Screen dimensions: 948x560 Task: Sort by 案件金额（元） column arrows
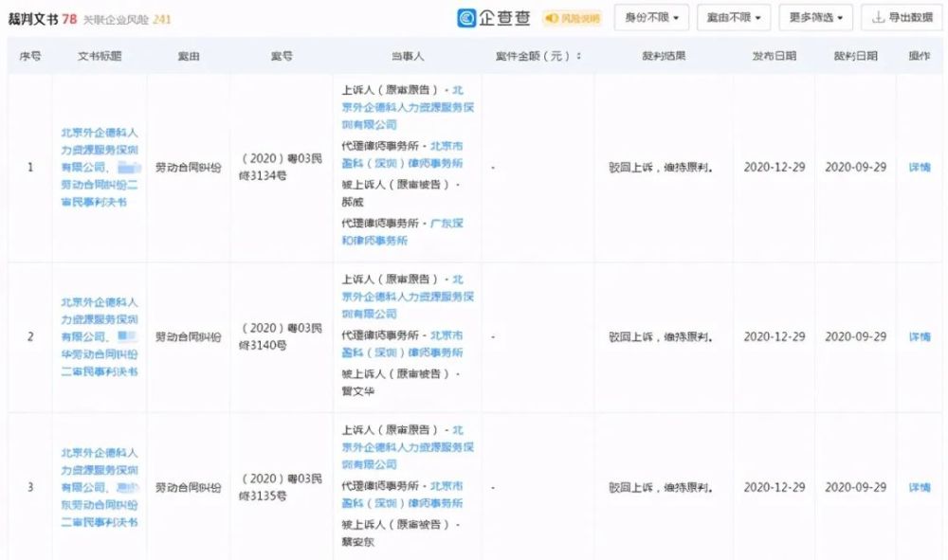coord(579,56)
